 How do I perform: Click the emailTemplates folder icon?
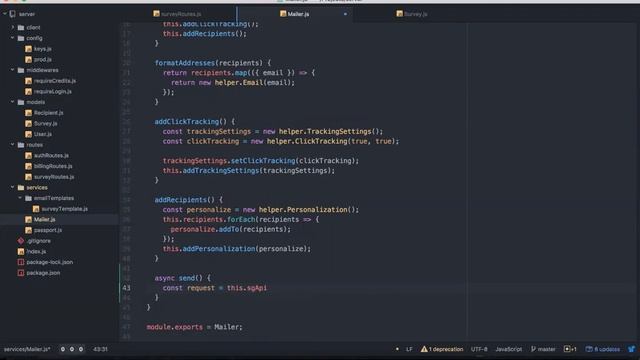pos(28,198)
